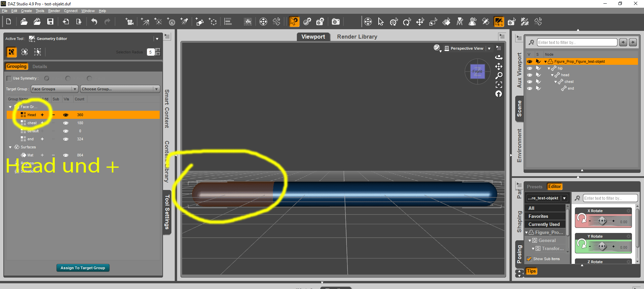Viewport: 644px width, 289px height.
Task: Click the viewport Reset view icon
Action: click(499, 94)
